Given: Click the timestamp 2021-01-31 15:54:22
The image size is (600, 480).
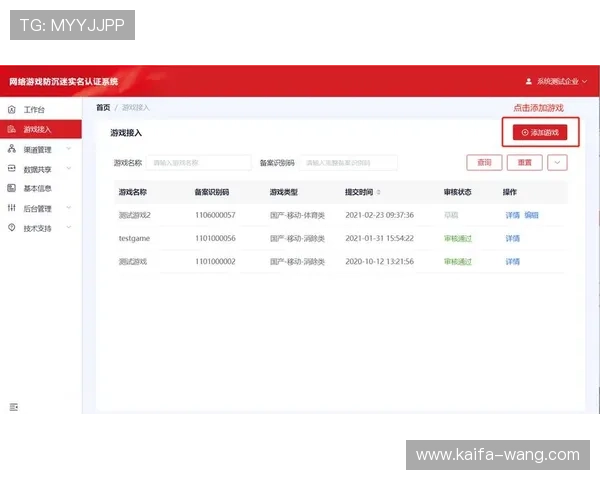Looking at the screenshot, I should (x=379, y=238).
